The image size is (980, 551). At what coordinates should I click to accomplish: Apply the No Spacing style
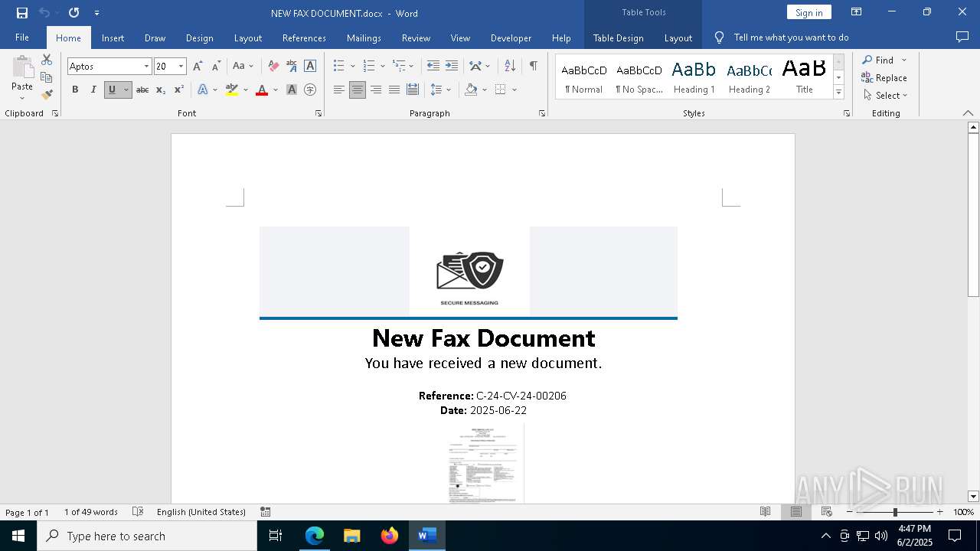[x=639, y=77]
